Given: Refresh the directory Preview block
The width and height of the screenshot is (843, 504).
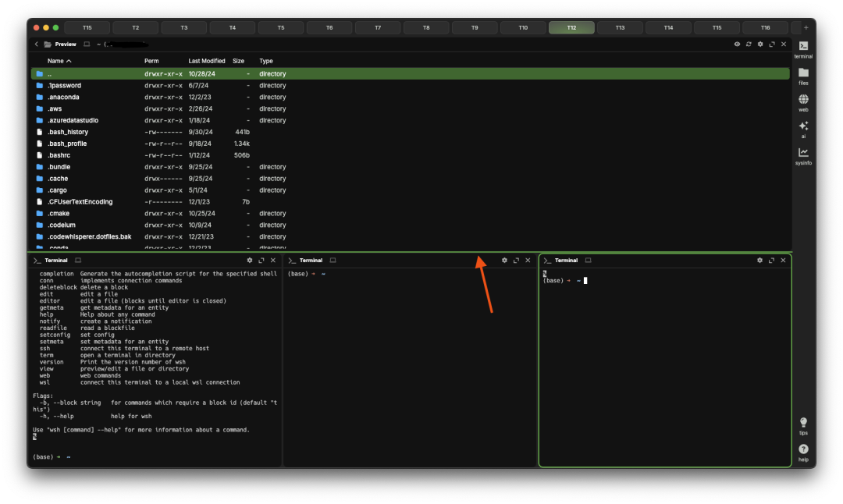Looking at the screenshot, I should pos(749,44).
